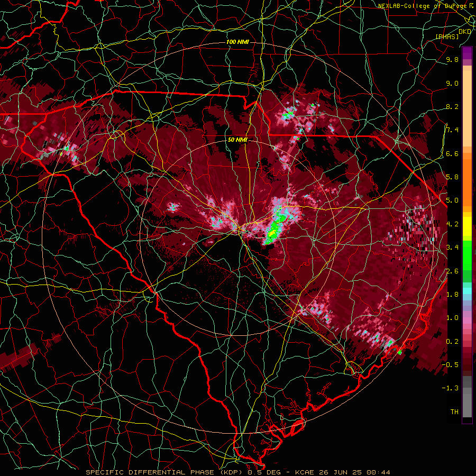
Task: Click the 100 NMI range ring label
Action: click(x=237, y=42)
